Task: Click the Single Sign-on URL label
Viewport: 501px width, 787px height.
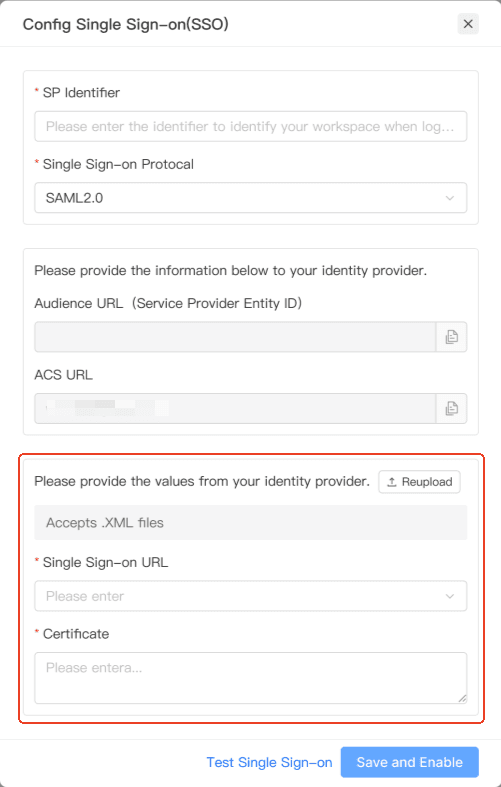Action: click(105, 563)
